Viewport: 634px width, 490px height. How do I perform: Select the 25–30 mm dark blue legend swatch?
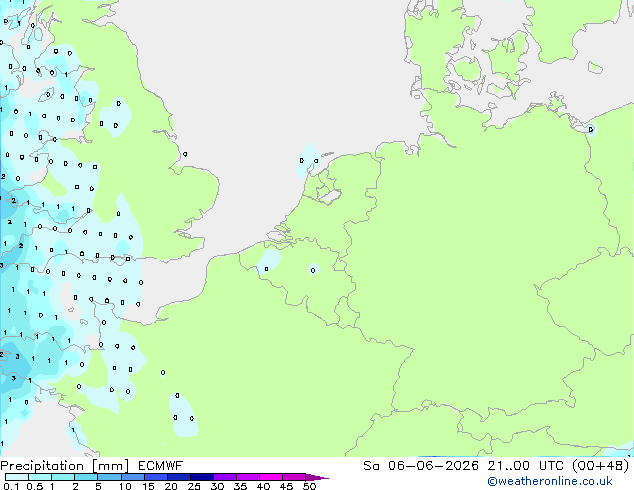pyautogui.click(x=202, y=477)
